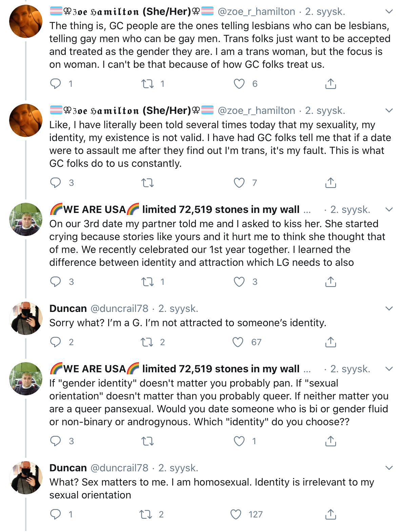
Task: Open Zoe Hamilton's avatar on first tweet
Action: [x=26, y=21]
